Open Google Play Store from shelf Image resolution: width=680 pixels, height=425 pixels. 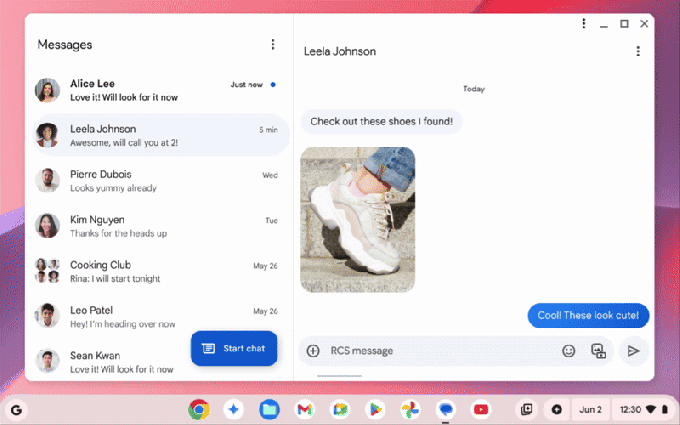375,409
